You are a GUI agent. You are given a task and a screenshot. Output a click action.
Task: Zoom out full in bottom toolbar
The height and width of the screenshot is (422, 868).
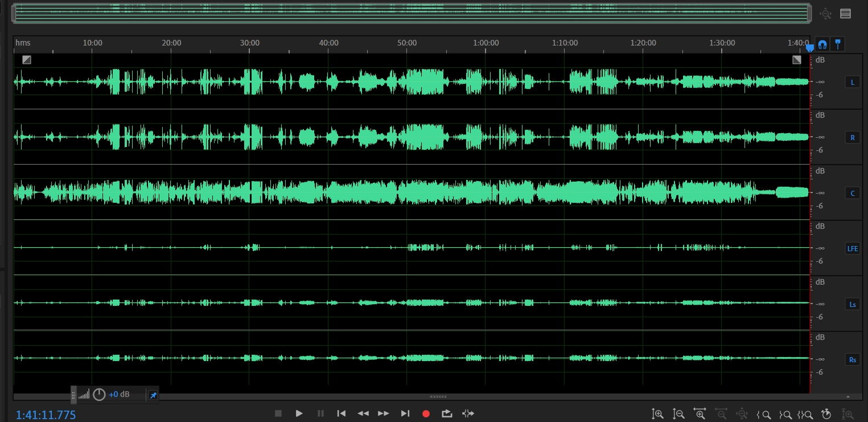pos(742,414)
